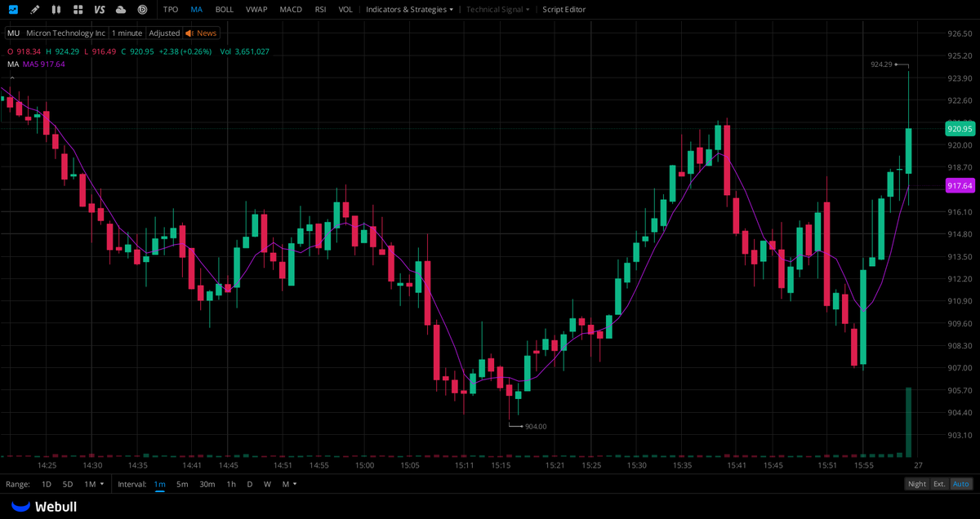Open Indicators & Strategies dropdown
This screenshot has width=980, height=519.
410,9
